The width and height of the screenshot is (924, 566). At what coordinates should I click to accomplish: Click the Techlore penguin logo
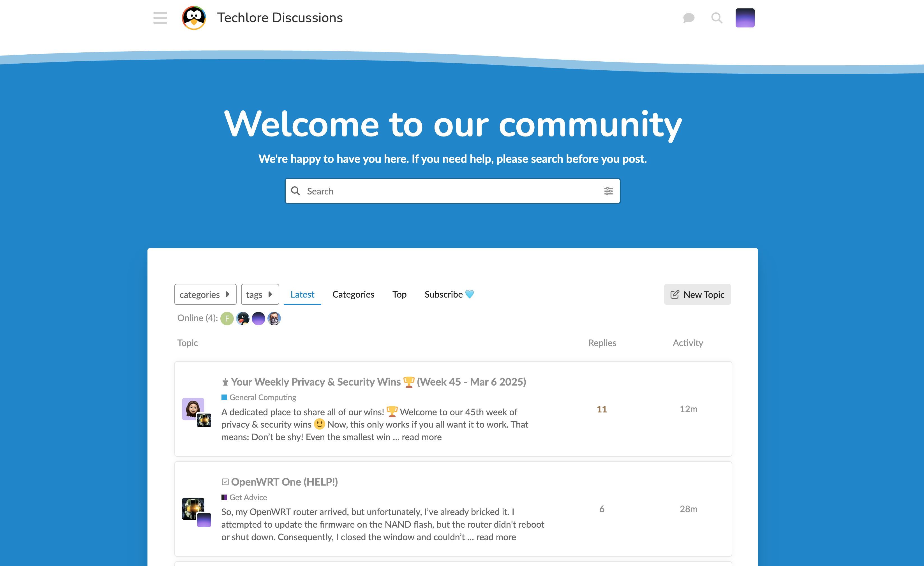194,18
